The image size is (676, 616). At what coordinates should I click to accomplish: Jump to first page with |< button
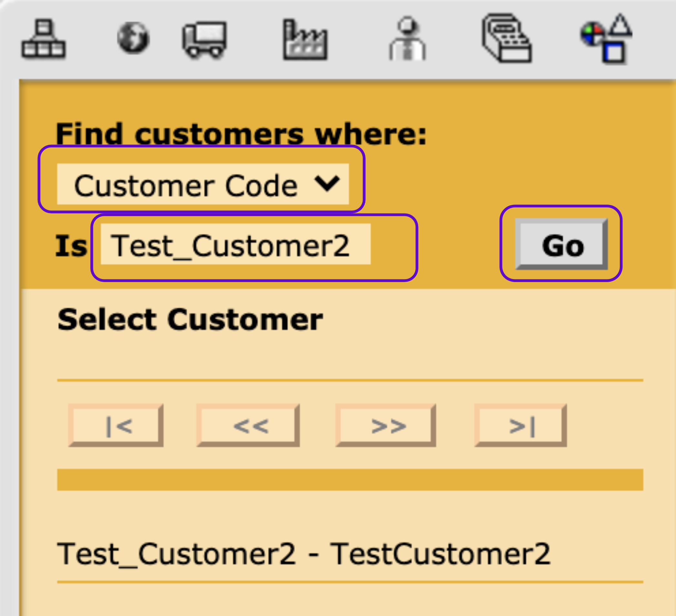point(116,426)
